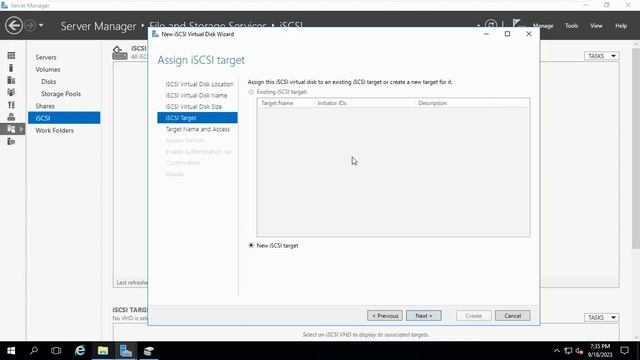Click the Previous button
Screen dimensions: 640x360
tap(384, 316)
